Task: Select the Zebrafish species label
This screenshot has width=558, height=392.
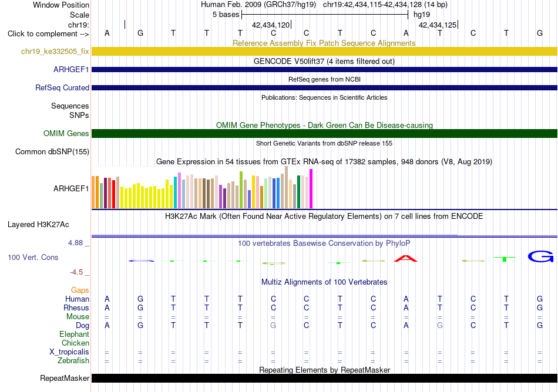Action: click(x=73, y=361)
